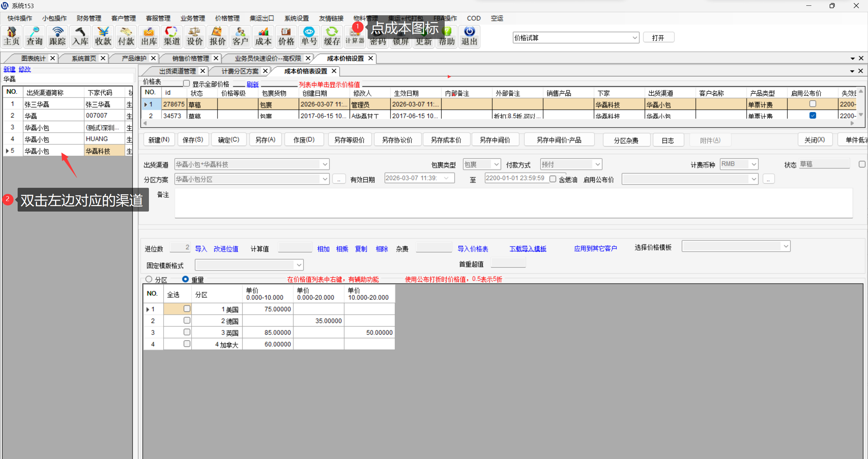
Task: Click the 导入价格表 link
Action: [x=472, y=249]
